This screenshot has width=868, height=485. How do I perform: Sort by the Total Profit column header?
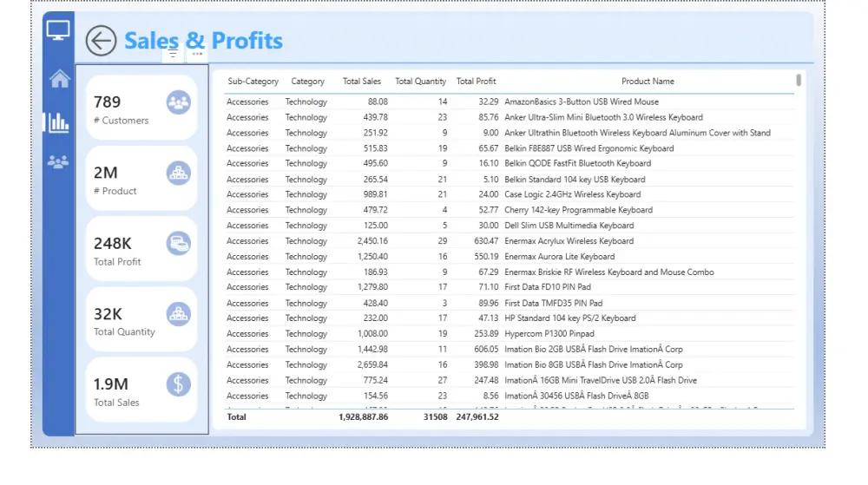(476, 82)
